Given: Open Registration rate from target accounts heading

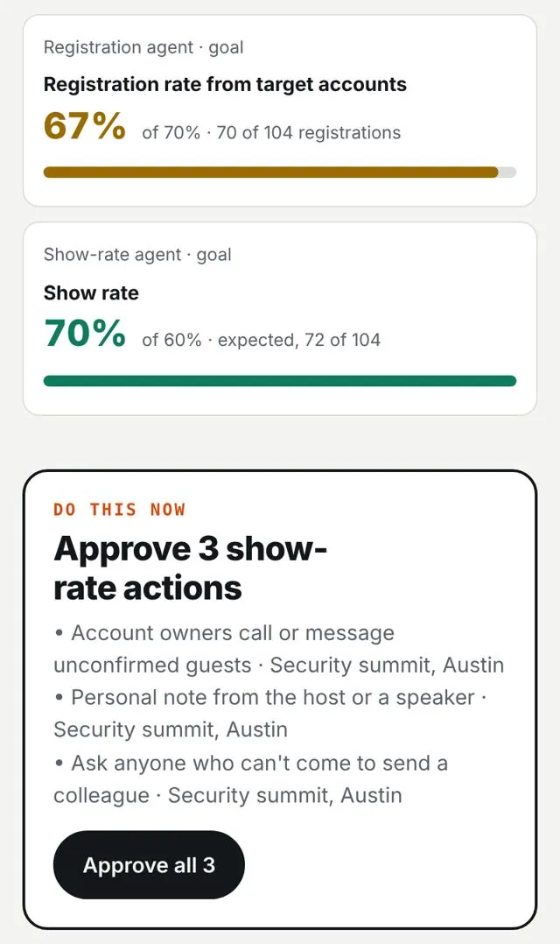Looking at the screenshot, I should [225, 84].
